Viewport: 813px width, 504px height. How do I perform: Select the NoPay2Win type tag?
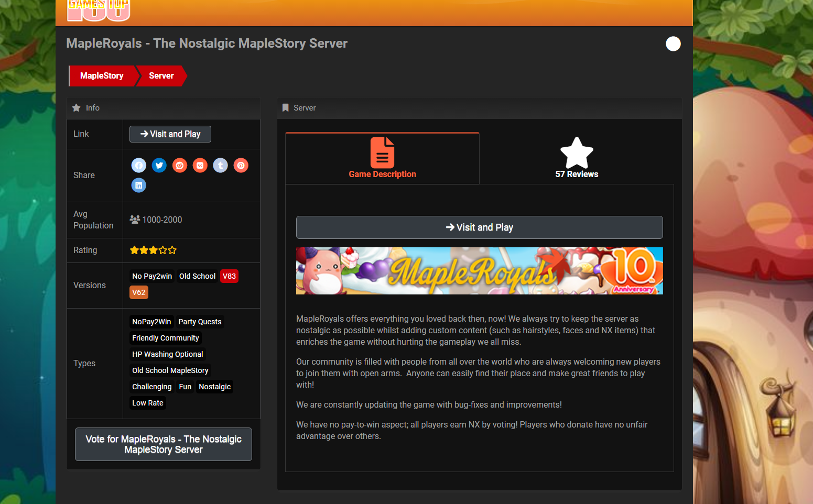151,322
